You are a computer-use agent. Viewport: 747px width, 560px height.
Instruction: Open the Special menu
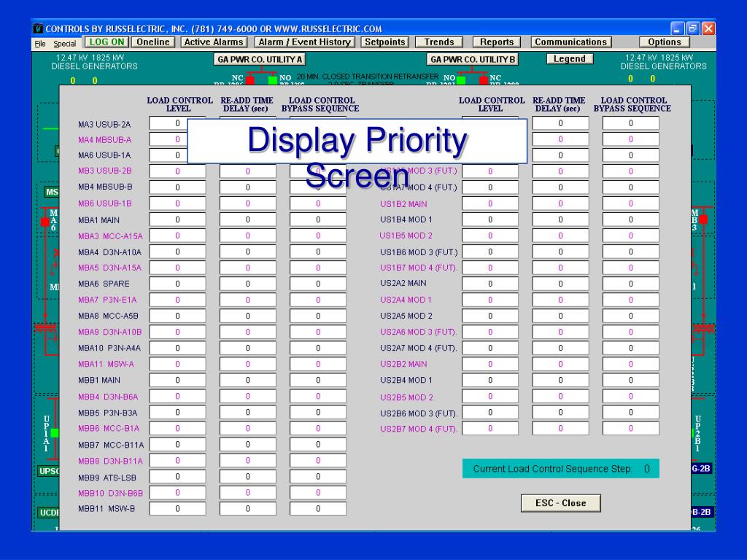pos(64,43)
